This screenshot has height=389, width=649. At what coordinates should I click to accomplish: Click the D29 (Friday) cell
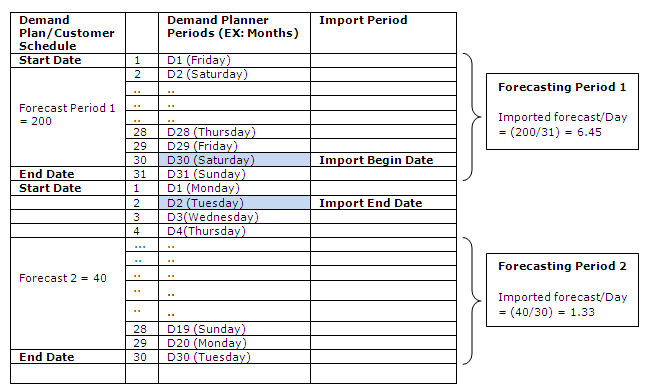pyautogui.click(x=234, y=146)
